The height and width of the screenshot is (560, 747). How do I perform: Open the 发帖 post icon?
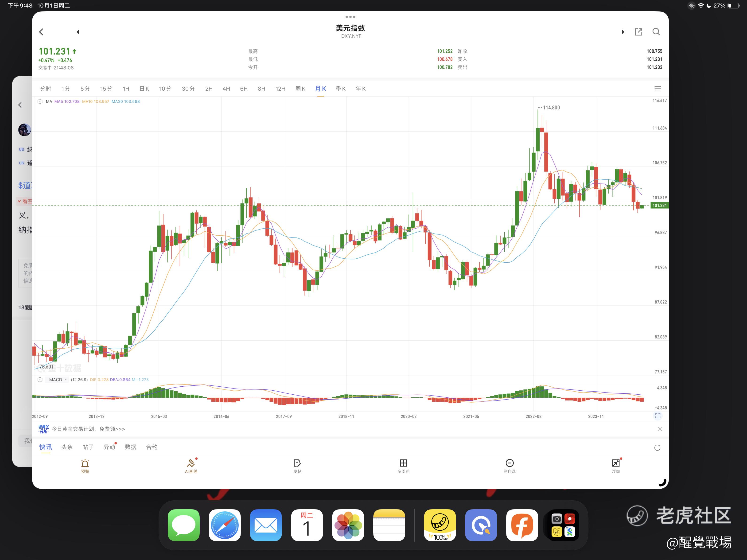click(x=297, y=463)
